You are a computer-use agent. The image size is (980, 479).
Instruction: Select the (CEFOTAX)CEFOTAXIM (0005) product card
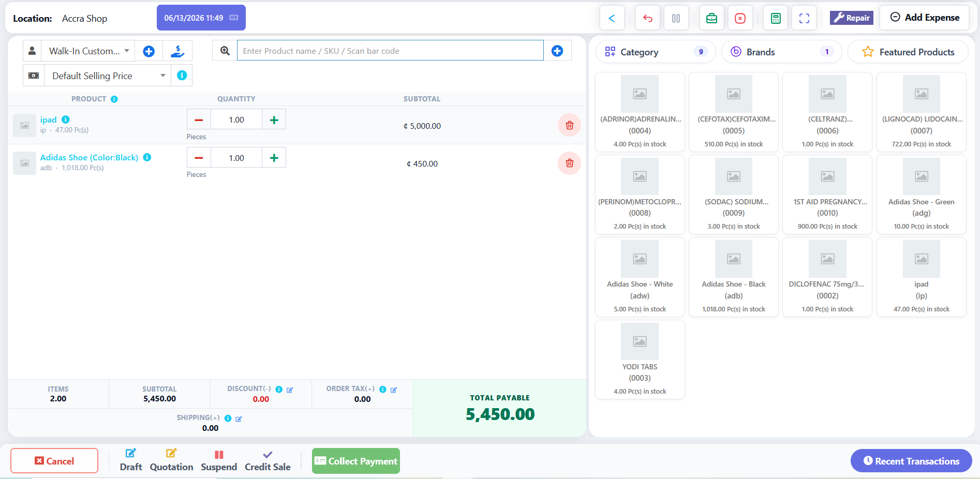(x=734, y=112)
